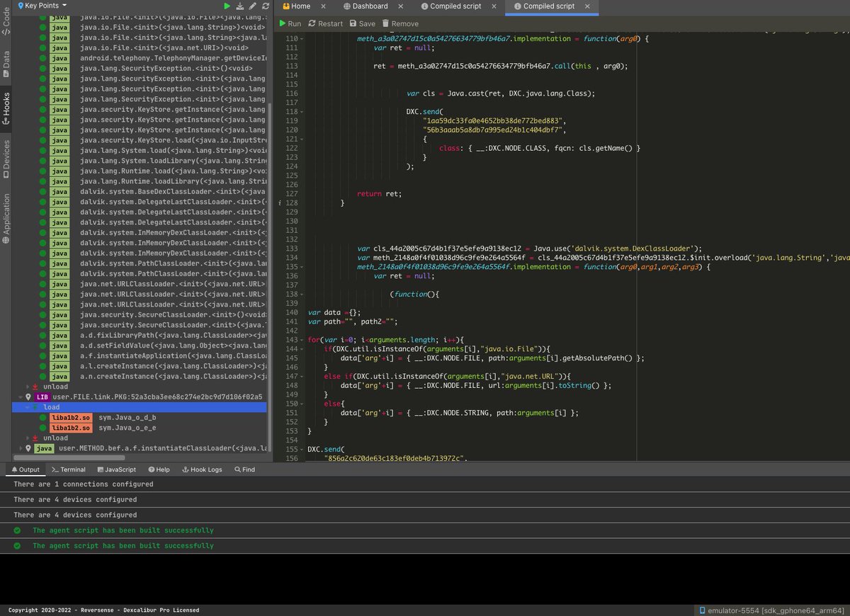This screenshot has height=616, width=850.
Task: Click the first liba1b2.so tag
Action: click(70, 418)
